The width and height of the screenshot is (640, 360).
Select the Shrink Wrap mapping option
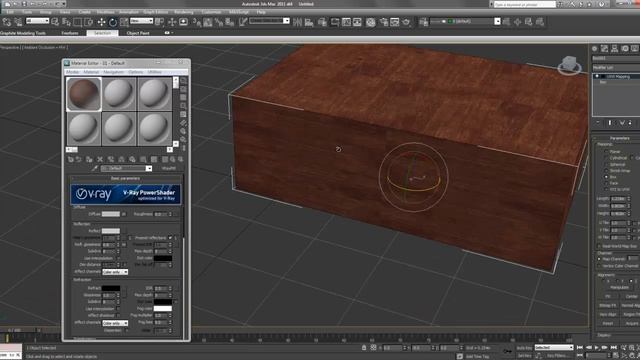click(606, 171)
